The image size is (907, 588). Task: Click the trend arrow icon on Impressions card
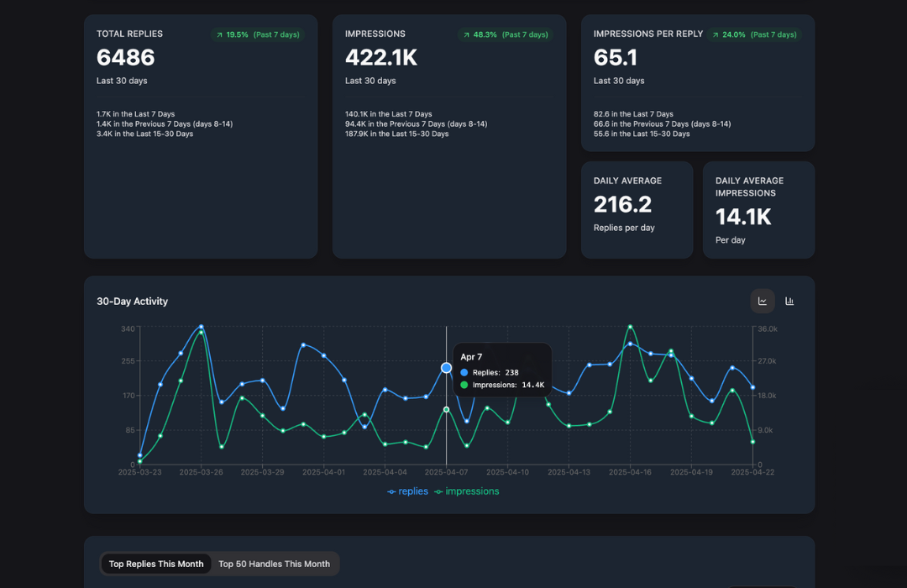467,34
